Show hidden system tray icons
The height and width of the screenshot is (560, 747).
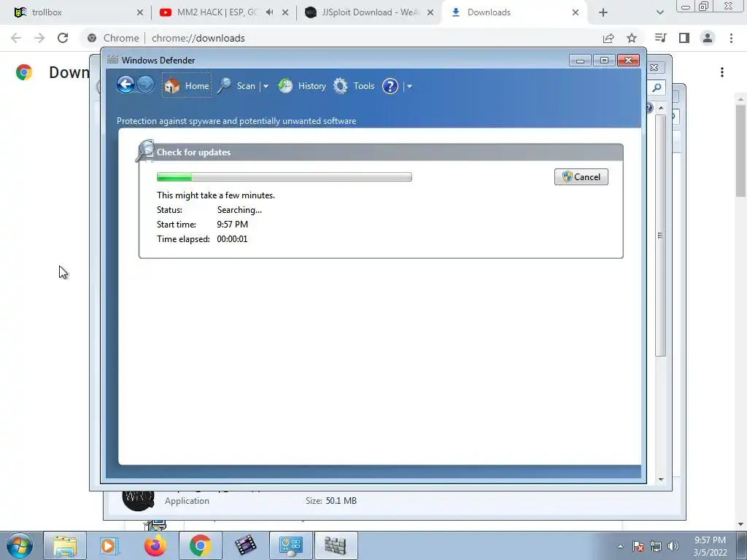point(620,546)
